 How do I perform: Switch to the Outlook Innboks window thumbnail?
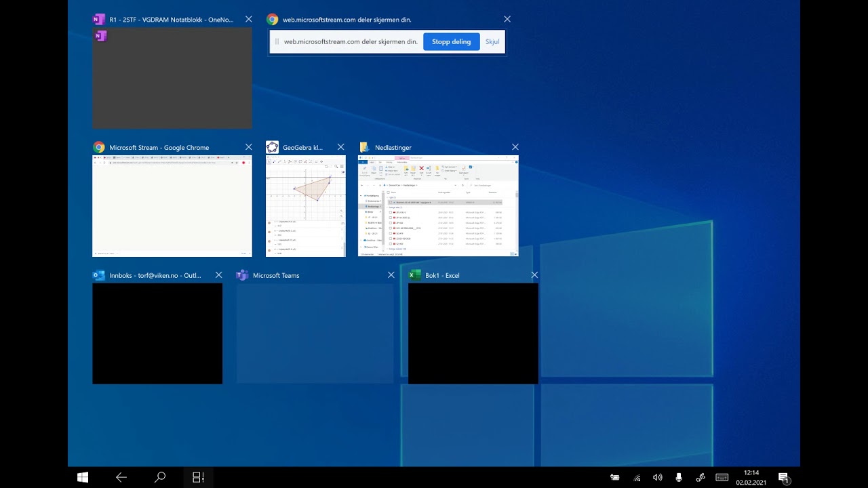click(x=157, y=333)
